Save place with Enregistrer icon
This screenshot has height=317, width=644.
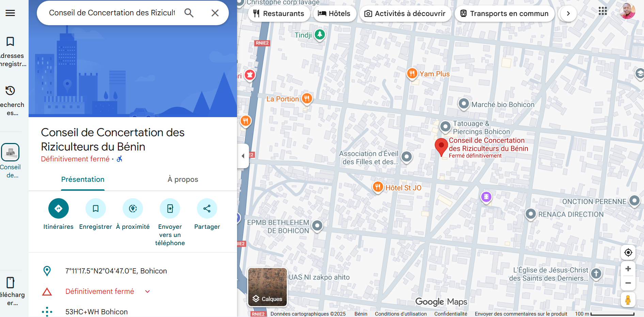96,208
